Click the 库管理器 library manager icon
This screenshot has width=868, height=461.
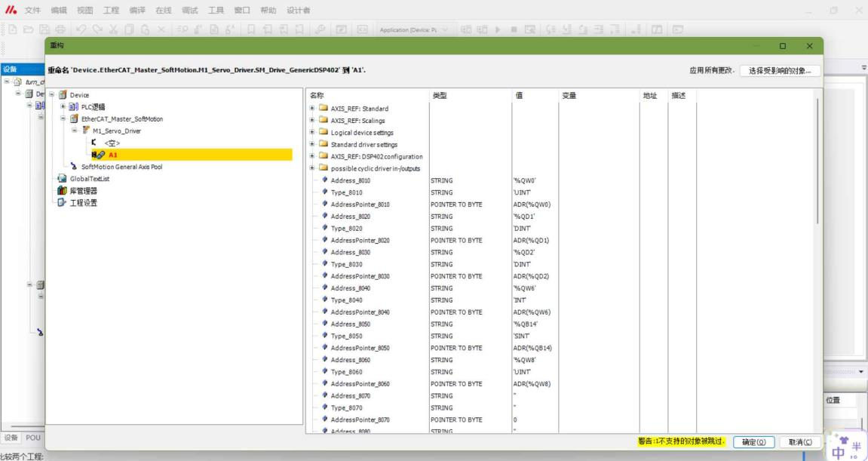pyautogui.click(x=63, y=191)
